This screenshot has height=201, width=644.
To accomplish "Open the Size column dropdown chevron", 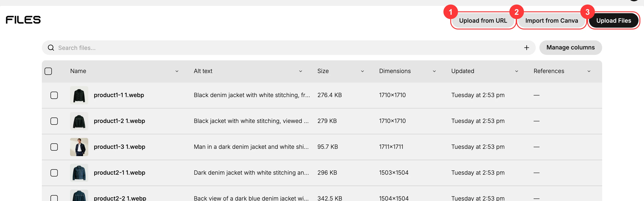I will tap(362, 71).
